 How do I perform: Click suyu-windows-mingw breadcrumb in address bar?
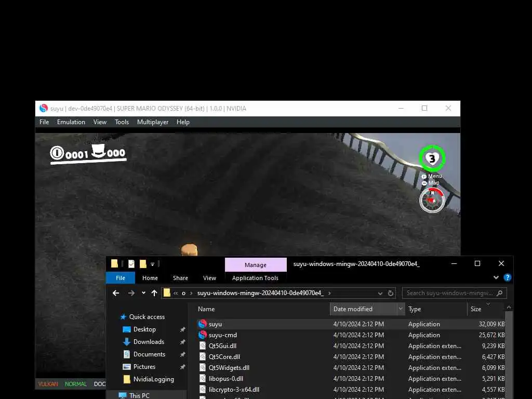click(x=260, y=293)
